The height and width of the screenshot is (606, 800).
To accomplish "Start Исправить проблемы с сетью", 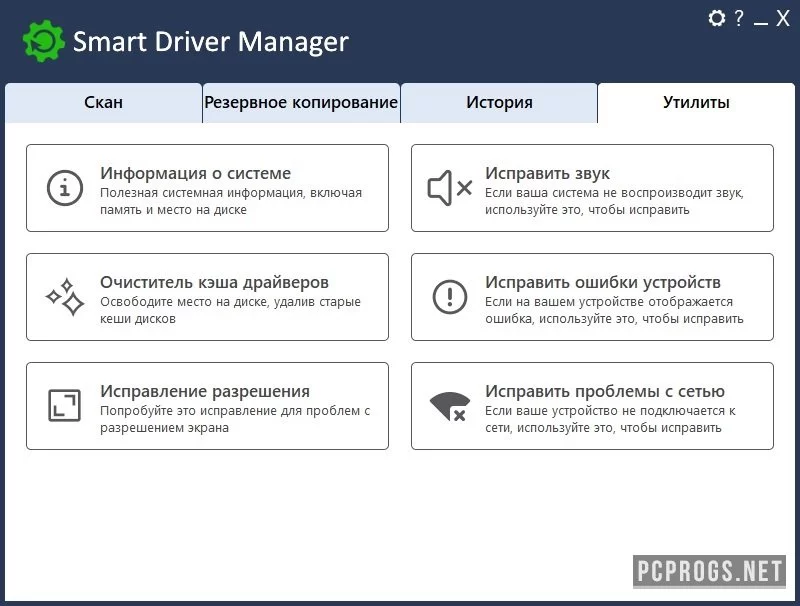I will pyautogui.click(x=592, y=406).
